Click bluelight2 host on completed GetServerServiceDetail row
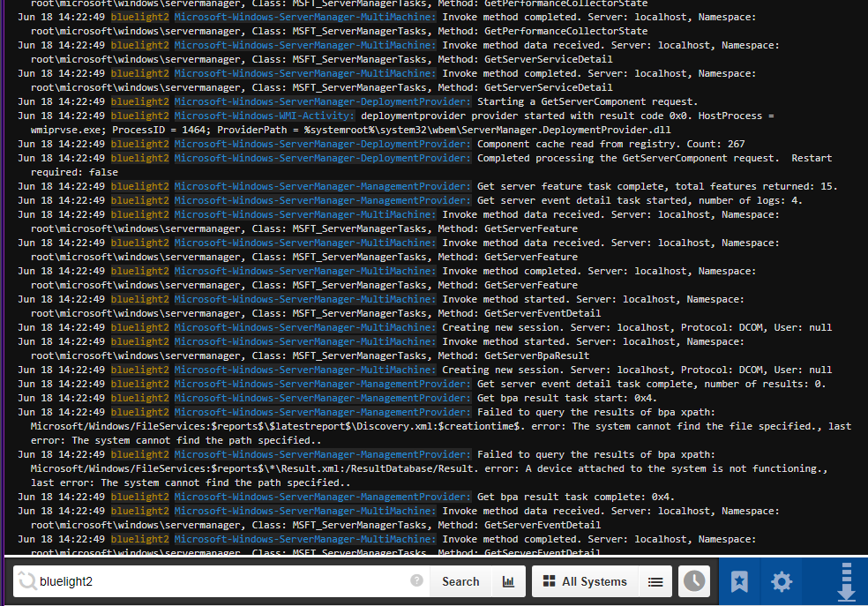Image resolution: width=868 pixels, height=606 pixels. (x=140, y=73)
